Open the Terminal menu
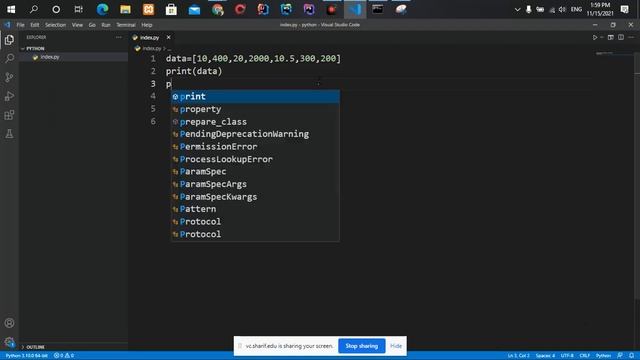 [x=126, y=25]
